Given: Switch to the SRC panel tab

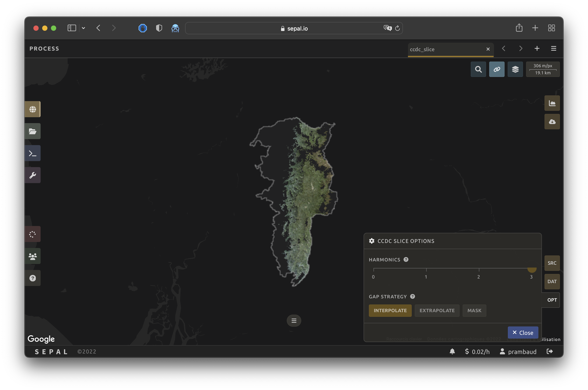Looking at the screenshot, I should pos(552,263).
